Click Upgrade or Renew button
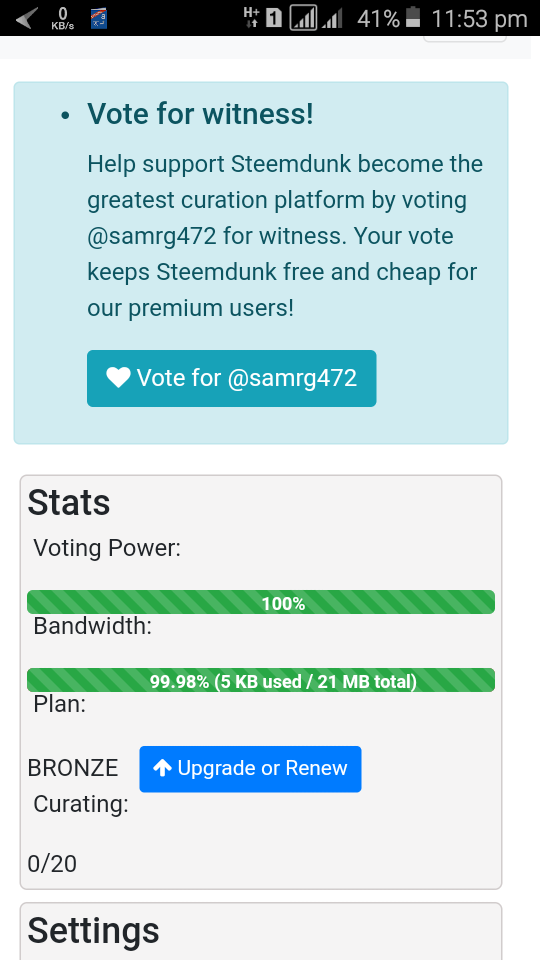 pyautogui.click(x=250, y=769)
